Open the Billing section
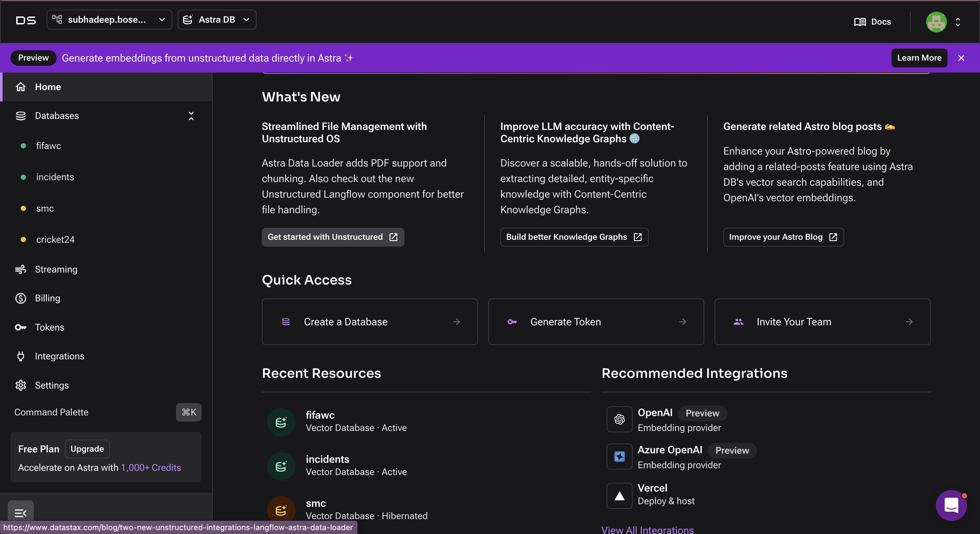This screenshot has height=534, width=980. click(48, 298)
